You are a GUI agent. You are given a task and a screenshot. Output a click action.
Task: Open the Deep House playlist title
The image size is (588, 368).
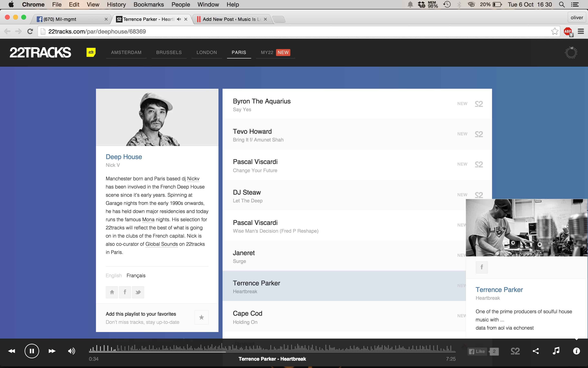click(x=124, y=157)
